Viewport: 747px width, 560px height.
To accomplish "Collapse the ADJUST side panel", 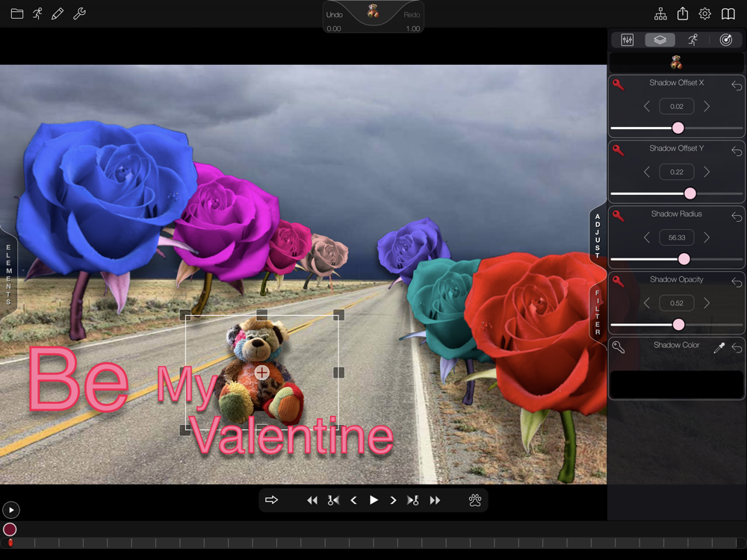I will 597,236.
